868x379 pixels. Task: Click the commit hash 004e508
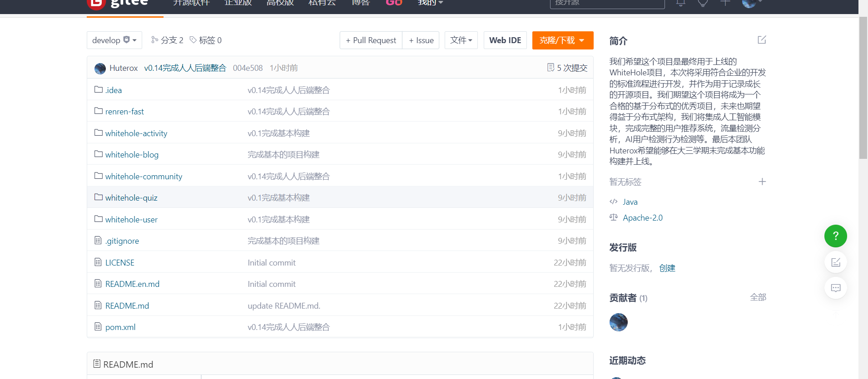[x=248, y=68]
